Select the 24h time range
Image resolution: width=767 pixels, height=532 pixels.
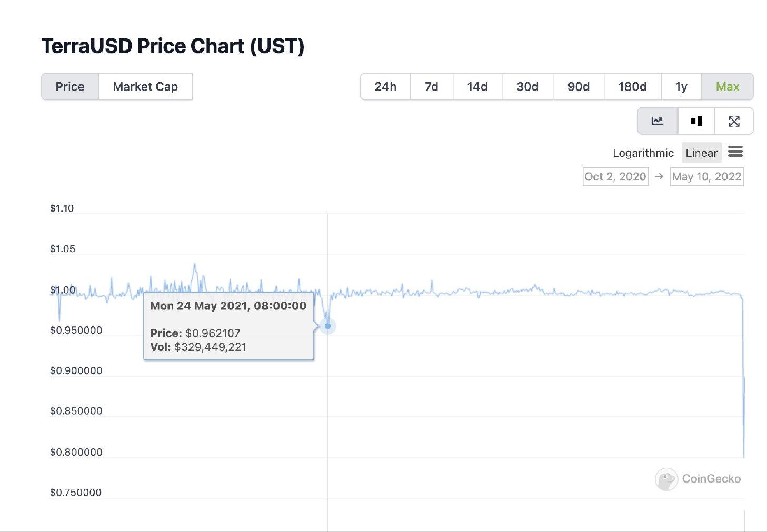pos(385,87)
